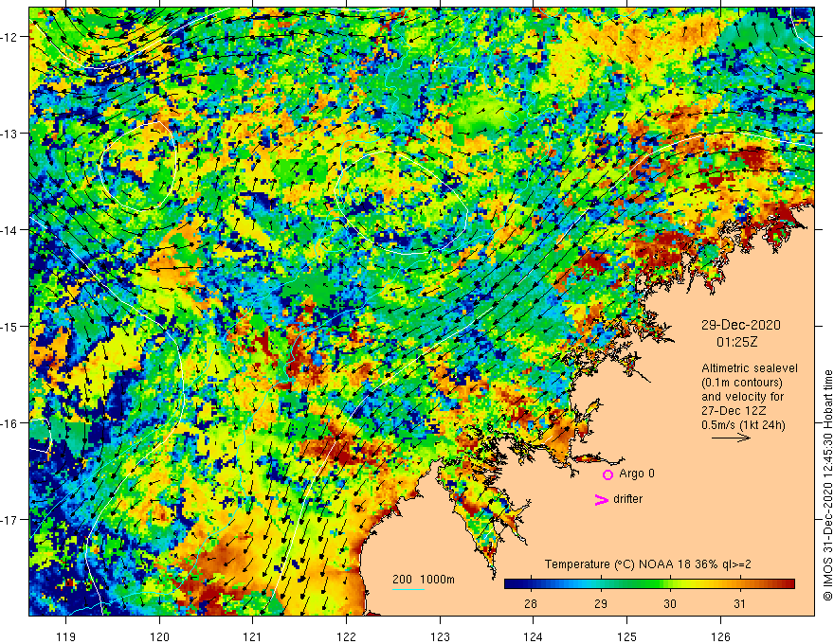Click the latitude -15 axis label

[x=9, y=327]
